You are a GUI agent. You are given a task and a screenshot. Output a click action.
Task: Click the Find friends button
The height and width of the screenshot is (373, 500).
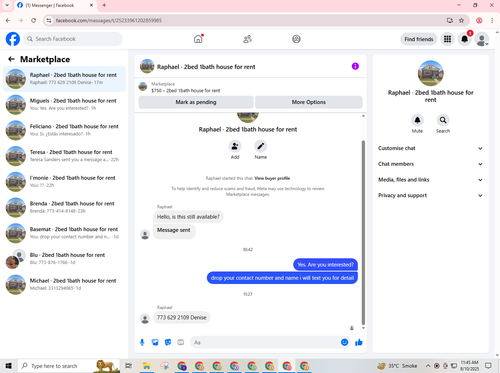click(419, 39)
